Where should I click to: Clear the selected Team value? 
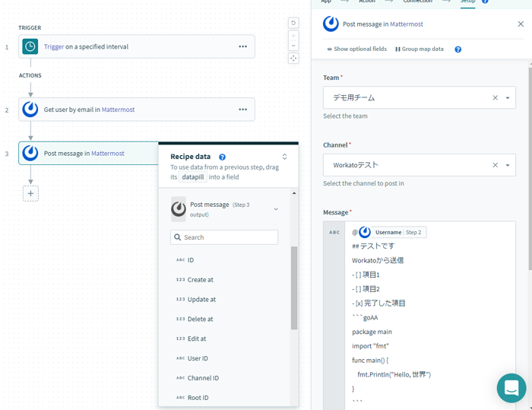coord(495,98)
